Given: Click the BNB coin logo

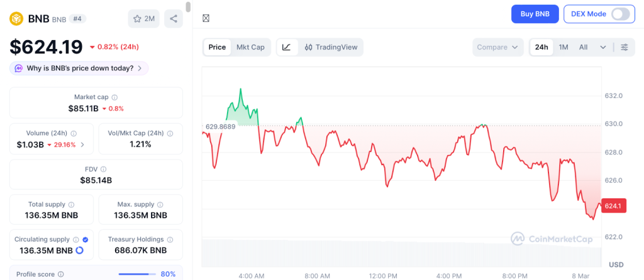Looking at the screenshot, I should [16, 19].
